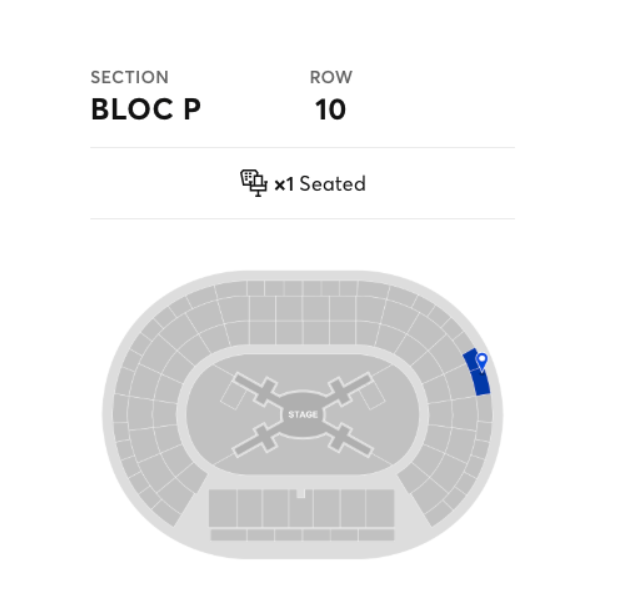Click the location pin on map
Viewport: 632px width, 609px height.
[x=482, y=360]
